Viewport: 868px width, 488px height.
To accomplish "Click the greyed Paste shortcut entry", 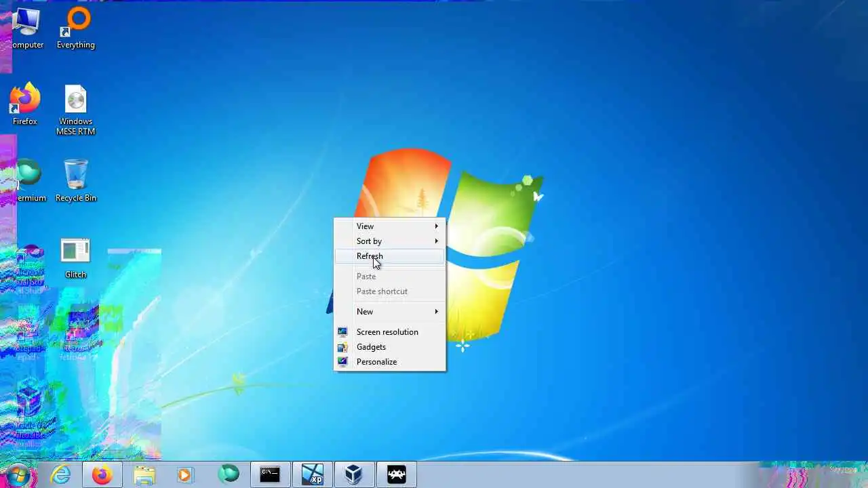I will (x=390, y=291).
